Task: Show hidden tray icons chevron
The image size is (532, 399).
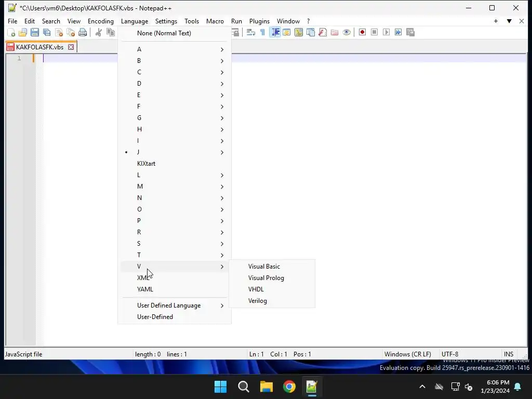Action: pos(422,387)
